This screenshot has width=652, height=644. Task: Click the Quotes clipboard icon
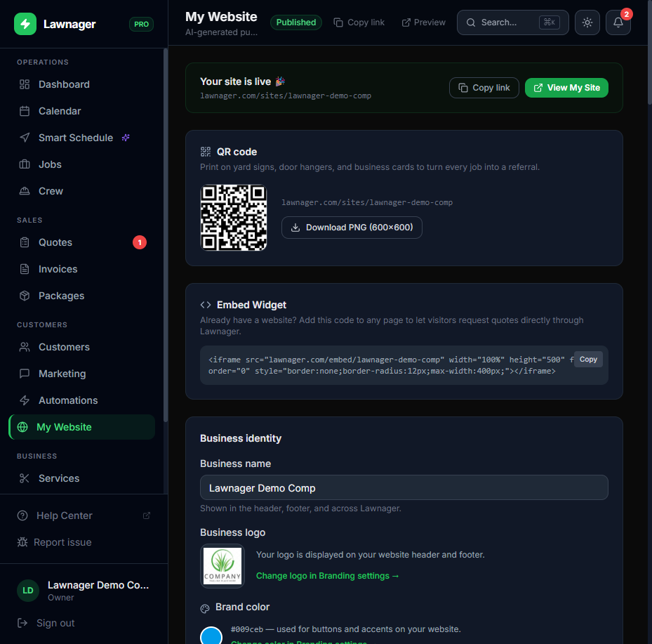coord(25,242)
